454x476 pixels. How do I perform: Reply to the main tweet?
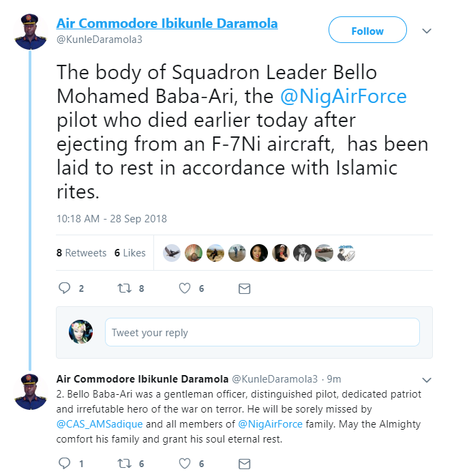point(65,288)
